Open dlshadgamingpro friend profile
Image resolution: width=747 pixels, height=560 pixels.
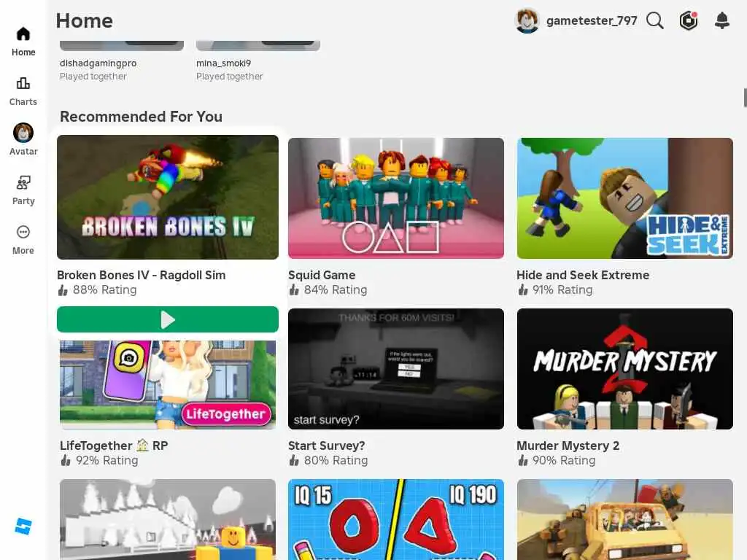[x=98, y=63]
